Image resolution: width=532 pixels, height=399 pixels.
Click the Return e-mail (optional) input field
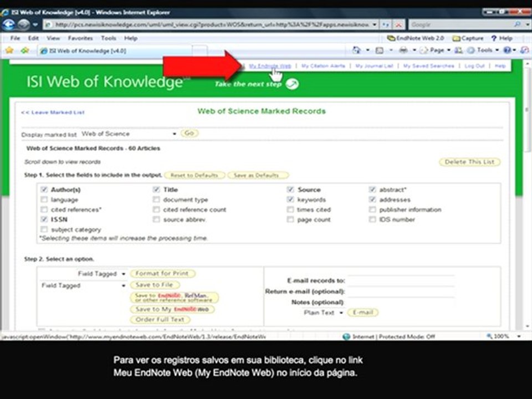(401, 291)
